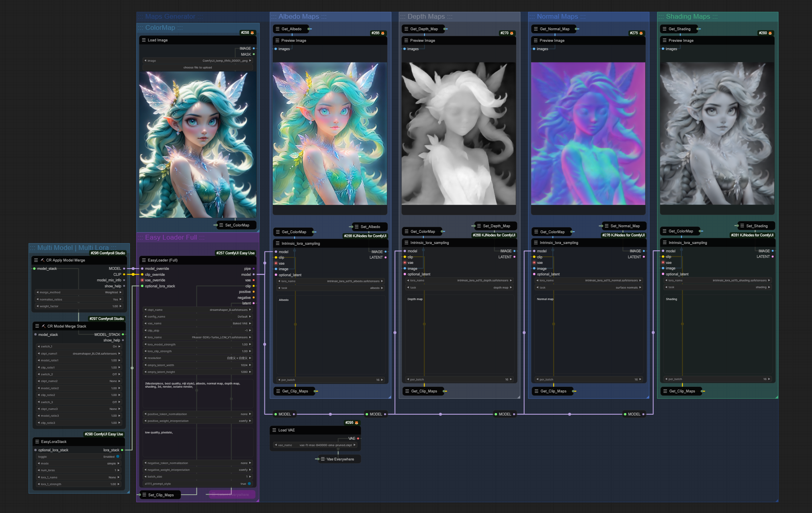Click the Depth Maps group title
The image size is (812, 513).
click(x=426, y=17)
